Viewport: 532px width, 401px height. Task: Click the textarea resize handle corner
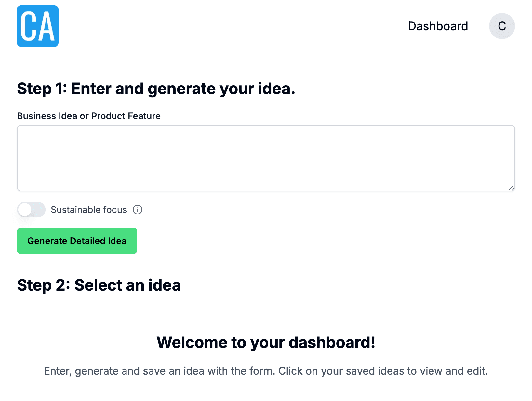coord(511,188)
